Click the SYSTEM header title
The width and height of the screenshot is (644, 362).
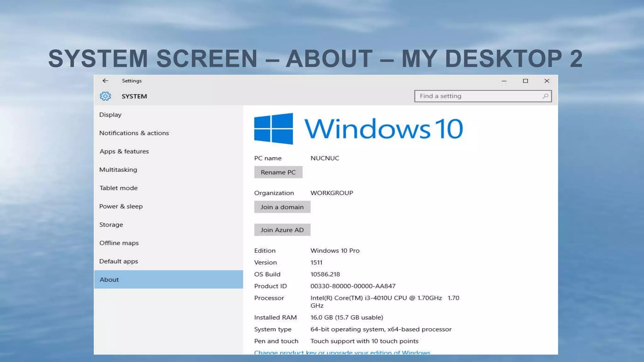[x=134, y=96]
